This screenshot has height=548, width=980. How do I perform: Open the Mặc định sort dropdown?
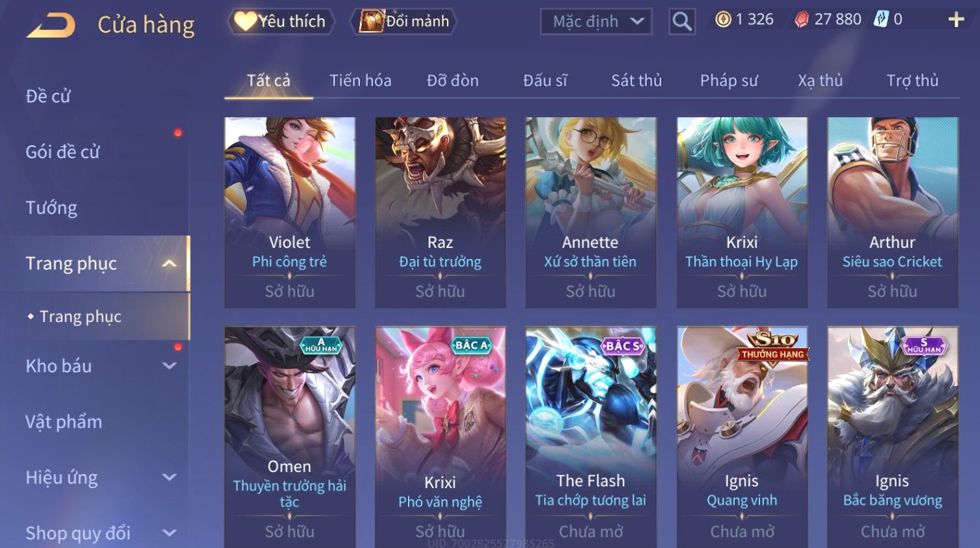tap(596, 21)
